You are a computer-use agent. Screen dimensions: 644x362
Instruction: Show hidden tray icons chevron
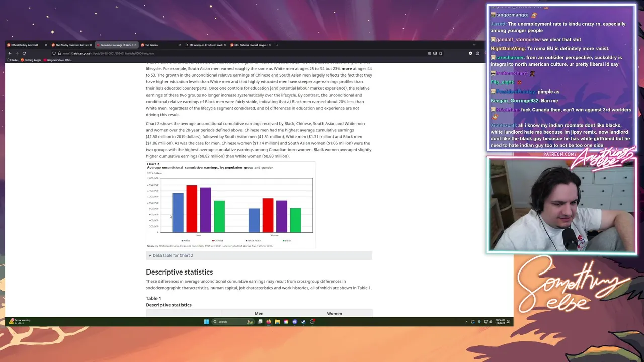(466, 322)
